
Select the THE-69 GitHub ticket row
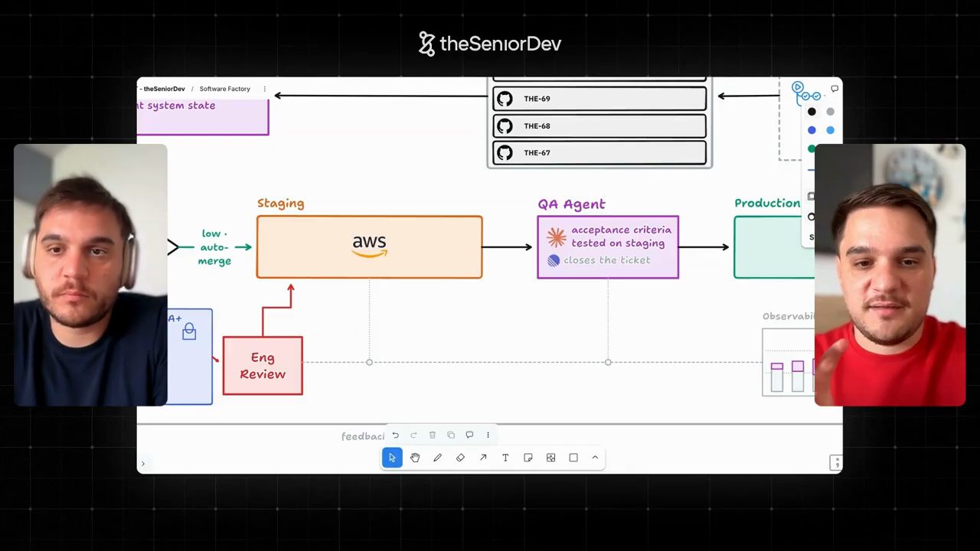599,99
